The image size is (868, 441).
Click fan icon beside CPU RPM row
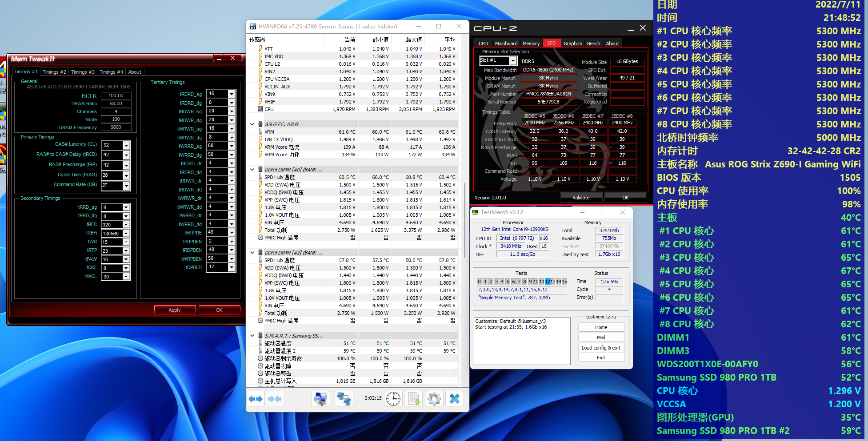click(260, 109)
